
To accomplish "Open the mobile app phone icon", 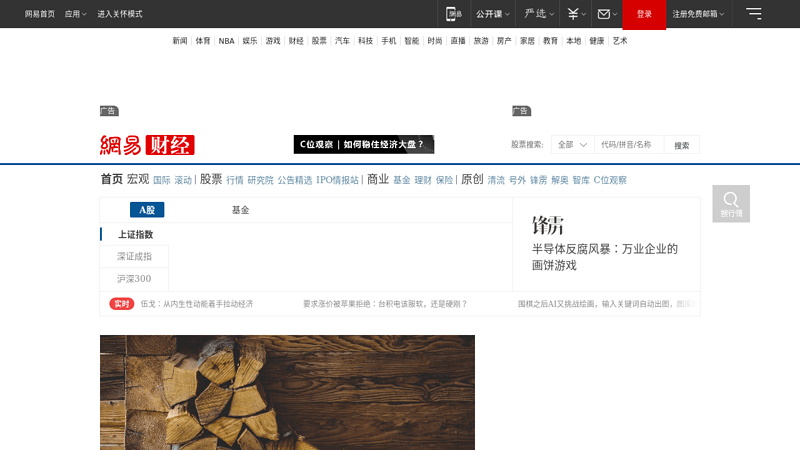I will [x=453, y=14].
